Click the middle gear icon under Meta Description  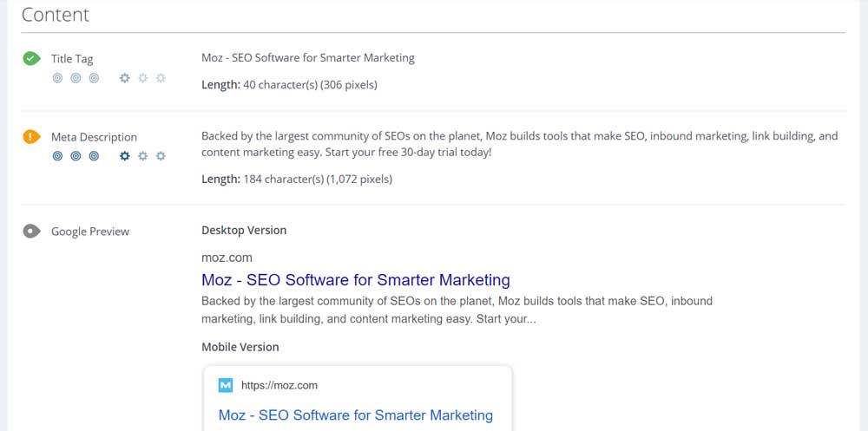[143, 156]
